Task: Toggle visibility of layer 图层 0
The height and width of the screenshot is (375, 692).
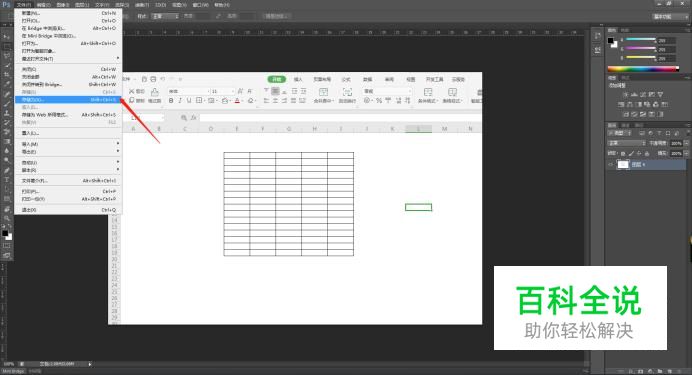Action: pos(611,165)
